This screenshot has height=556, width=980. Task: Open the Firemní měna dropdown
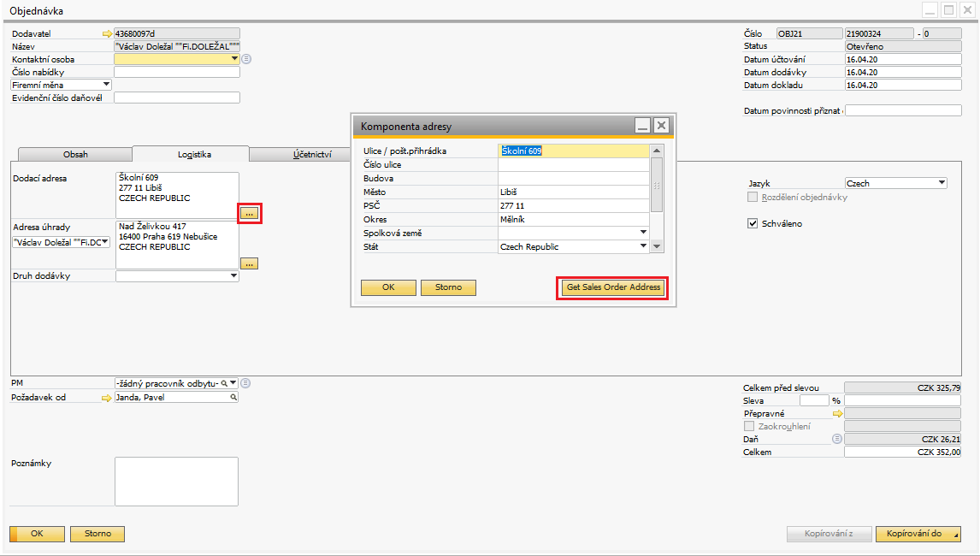(x=106, y=85)
